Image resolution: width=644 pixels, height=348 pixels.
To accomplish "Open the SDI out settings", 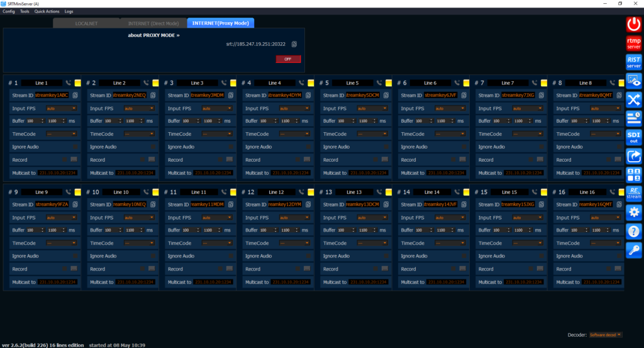I will [x=634, y=137].
